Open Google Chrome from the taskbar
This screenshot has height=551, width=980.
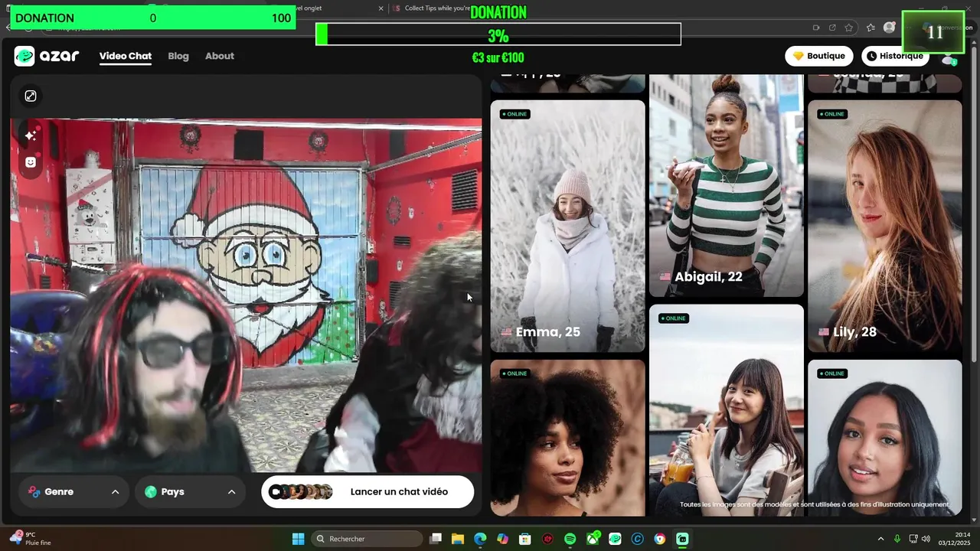tap(660, 539)
